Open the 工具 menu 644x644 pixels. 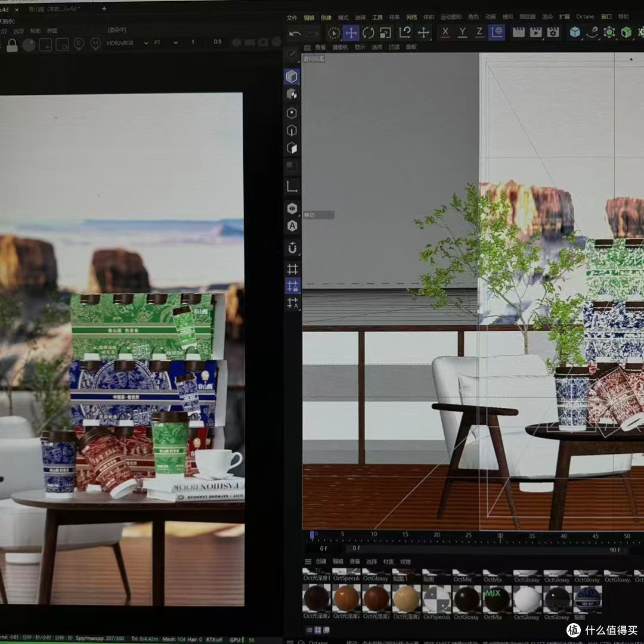(x=377, y=17)
